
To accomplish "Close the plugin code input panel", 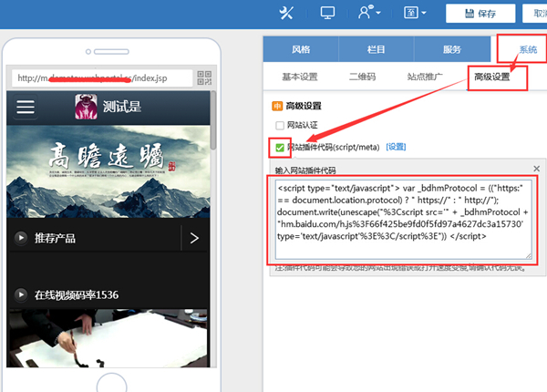I will (536, 170).
